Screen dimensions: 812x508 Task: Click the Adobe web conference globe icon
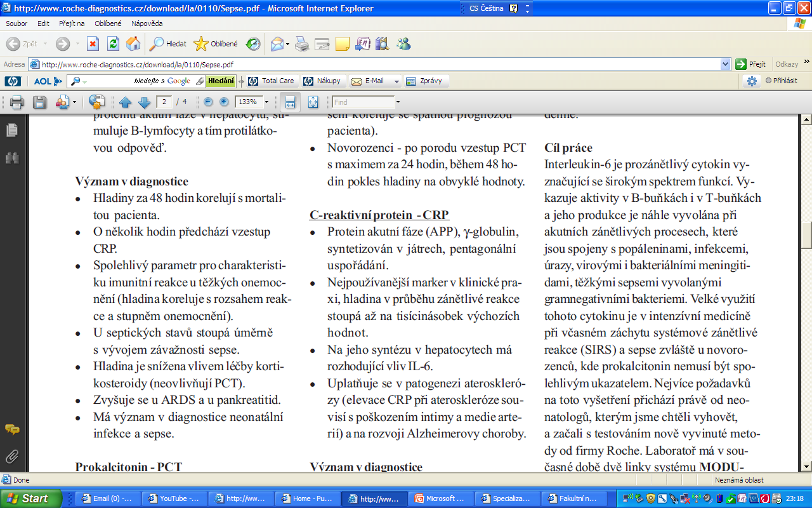point(96,102)
